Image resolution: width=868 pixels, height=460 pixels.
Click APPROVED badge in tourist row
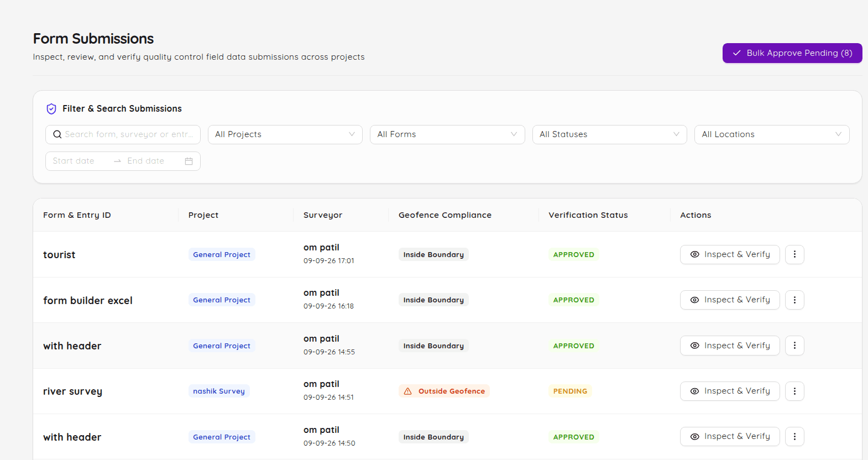(x=574, y=254)
